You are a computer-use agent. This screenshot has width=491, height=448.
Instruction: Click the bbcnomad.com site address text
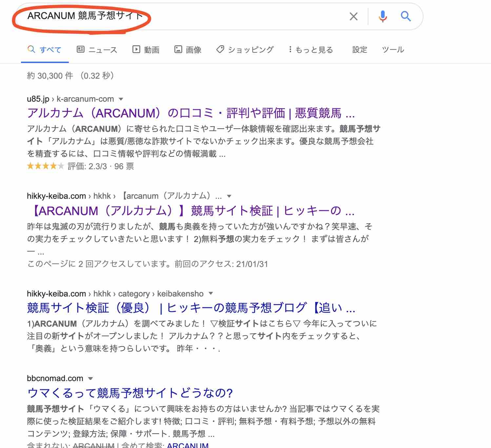[55, 378]
